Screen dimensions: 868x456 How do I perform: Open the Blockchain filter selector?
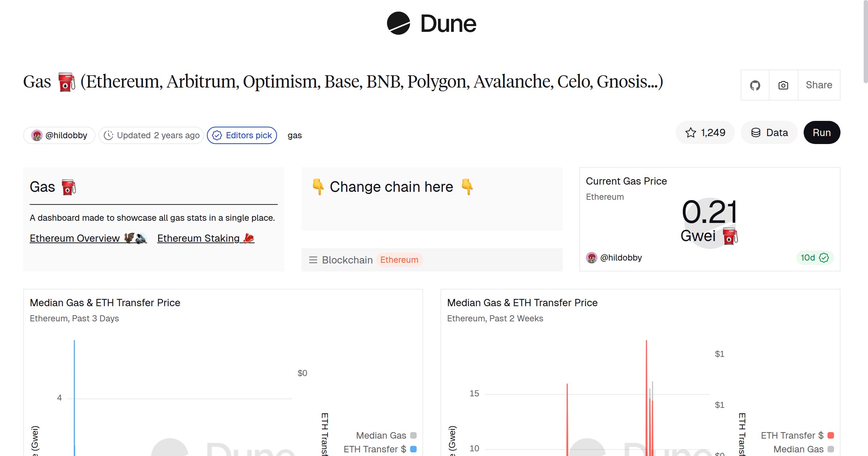coord(348,260)
